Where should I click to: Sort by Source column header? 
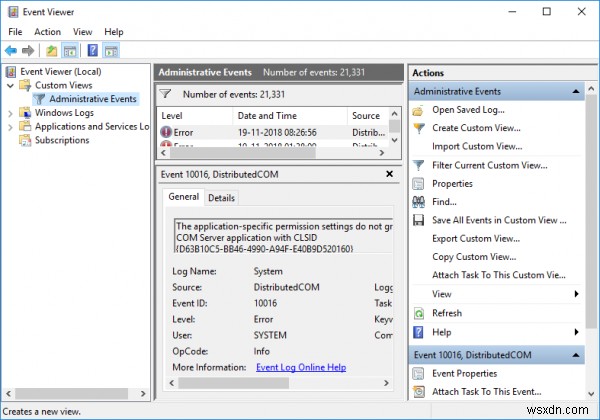[x=368, y=116]
